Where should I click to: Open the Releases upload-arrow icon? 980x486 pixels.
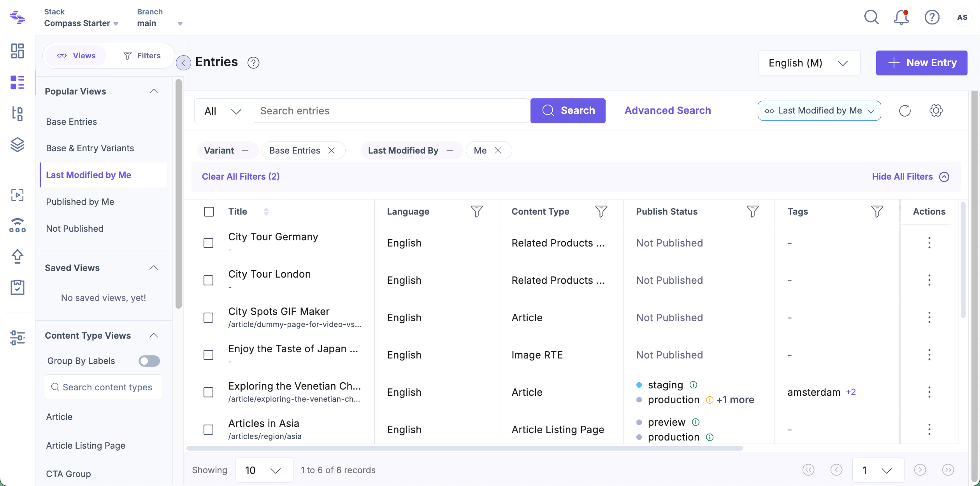tap(18, 256)
